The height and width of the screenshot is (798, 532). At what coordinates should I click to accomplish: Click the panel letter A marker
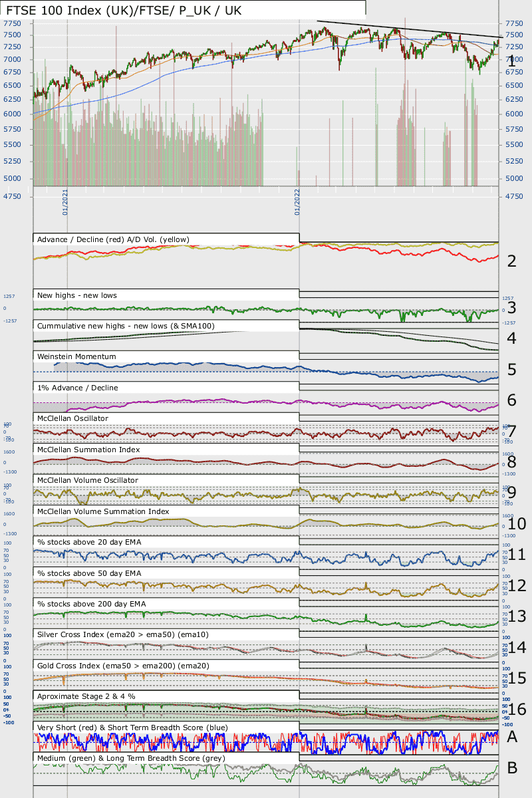[x=512, y=737]
